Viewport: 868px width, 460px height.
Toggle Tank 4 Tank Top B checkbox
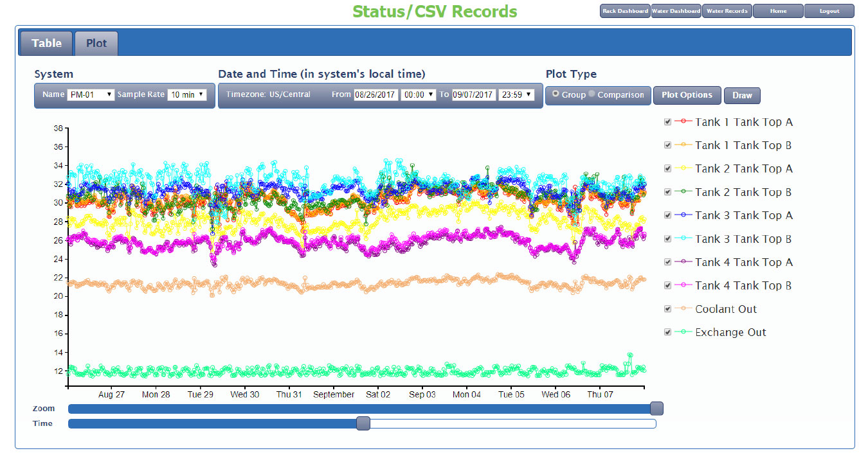(667, 285)
